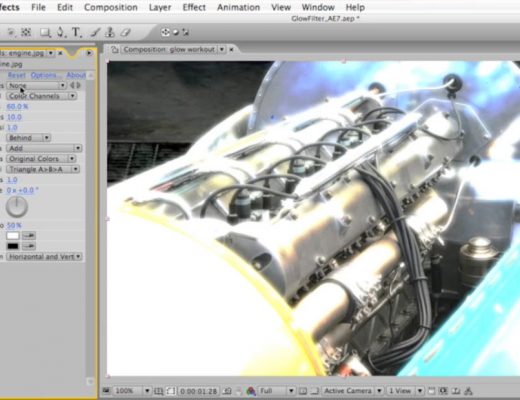Select the Rectangular Mask tool
Viewport: 520px width, 400px height.
(x=45, y=32)
